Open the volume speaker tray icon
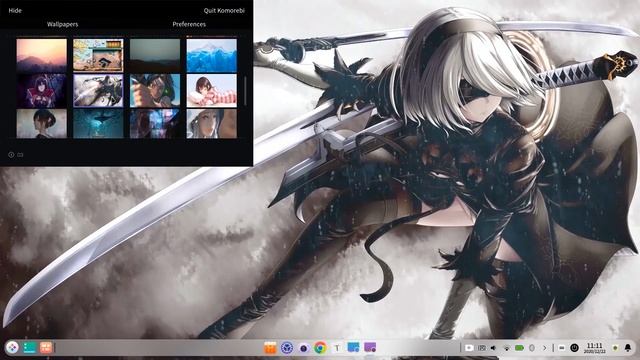Image resolution: width=640 pixels, height=360 pixels. tap(493, 348)
